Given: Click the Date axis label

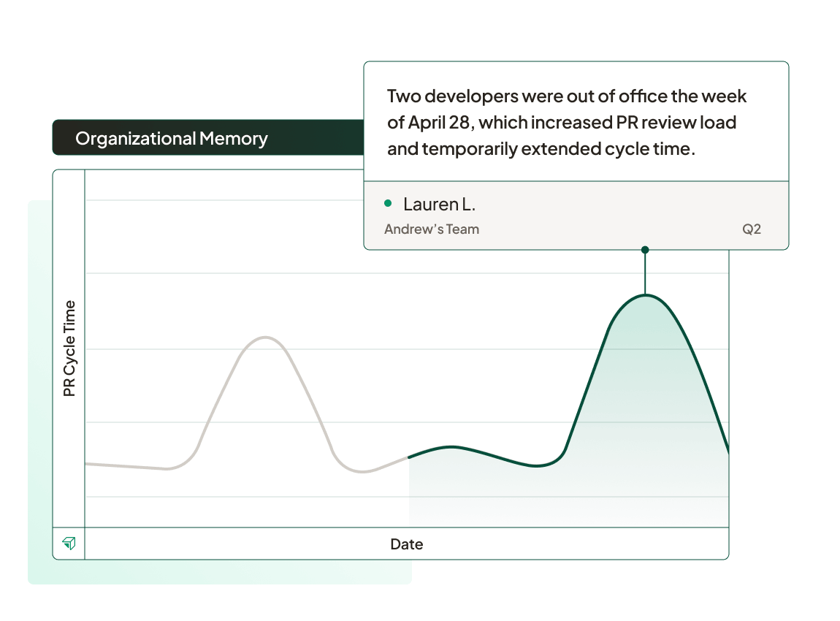Looking at the screenshot, I should point(407,544).
